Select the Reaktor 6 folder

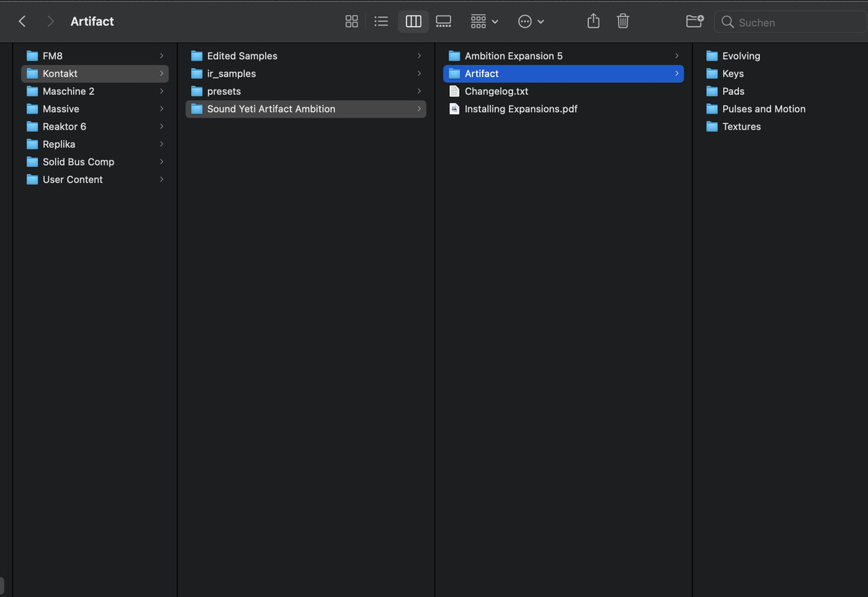(x=95, y=127)
